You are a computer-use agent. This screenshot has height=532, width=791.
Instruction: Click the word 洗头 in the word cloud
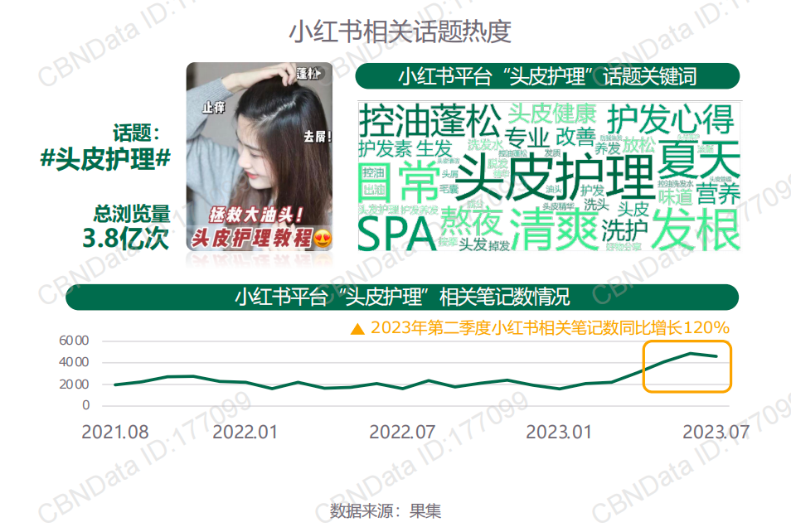[596, 204]
